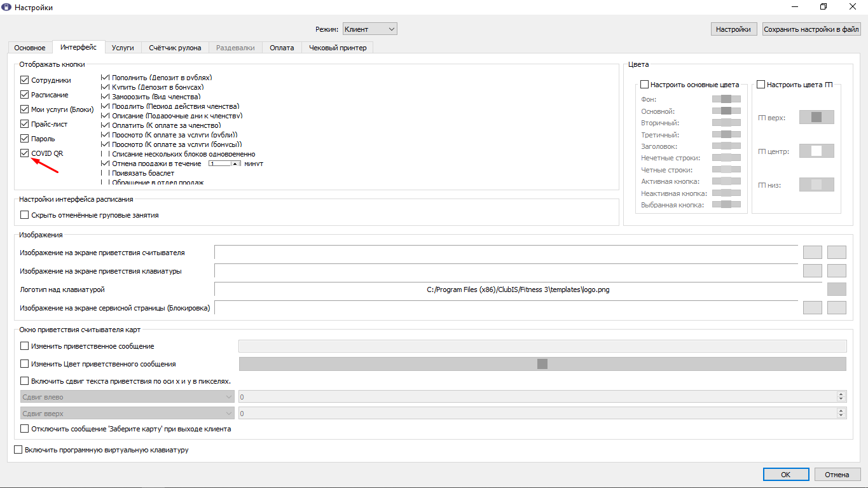Toggle Описание (Подарочные дни к членству) checkbox
Viewport: 868px width, 488px height.
click(x=106, y=116)
